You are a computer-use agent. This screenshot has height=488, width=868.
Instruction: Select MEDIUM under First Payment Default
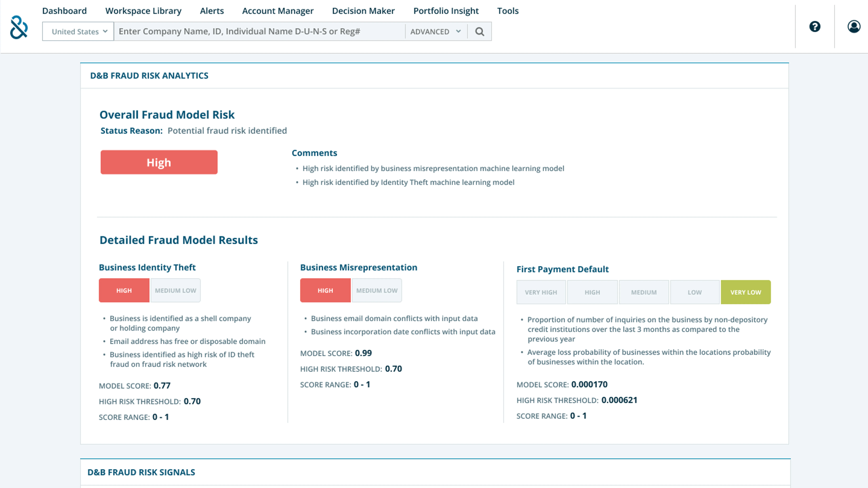pyautogui.click(x=644, y=292)
